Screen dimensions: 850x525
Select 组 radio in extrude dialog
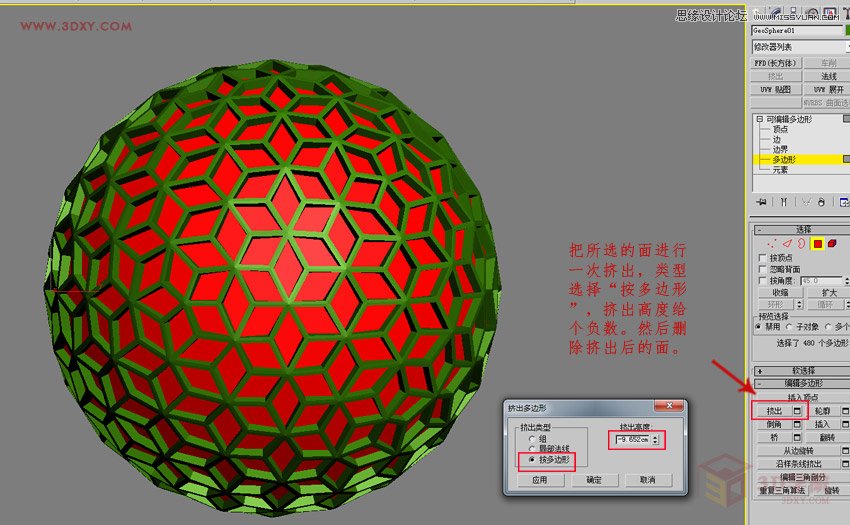pyautogui.click(x=532, y=439)
